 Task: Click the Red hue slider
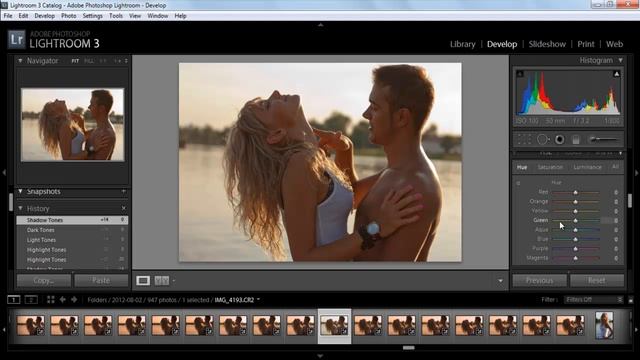[x=576, y=192]
